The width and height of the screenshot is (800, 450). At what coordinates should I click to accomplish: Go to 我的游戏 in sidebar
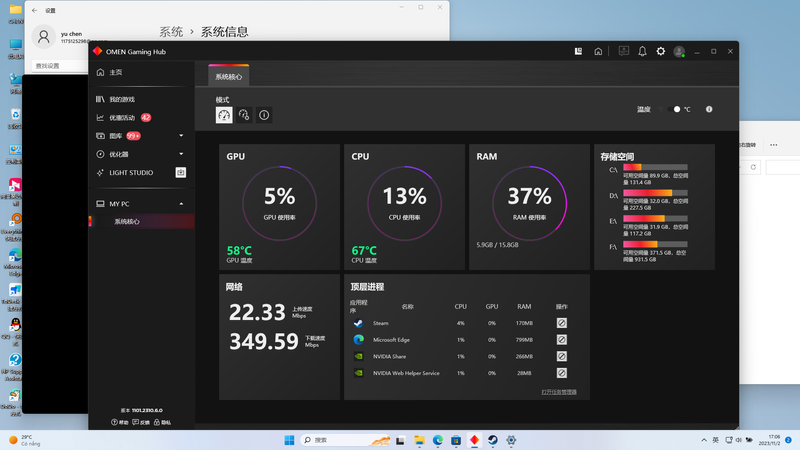122,99
